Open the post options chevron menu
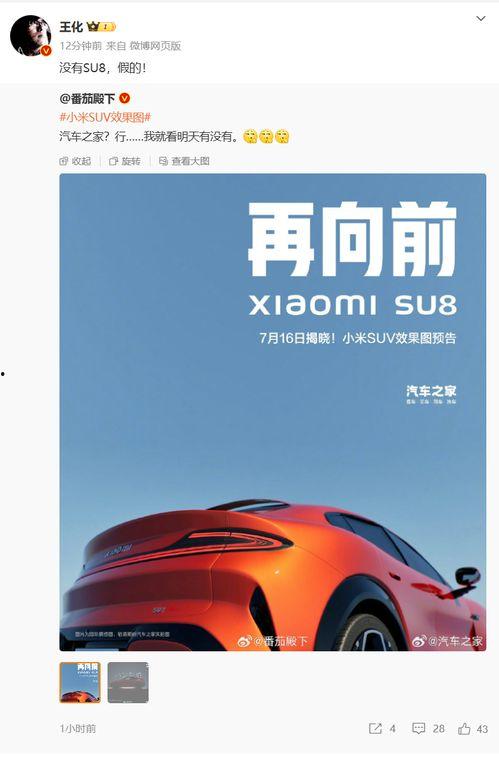Image resolution: width=499 pixels, height=757 pixels. pos(481,19)
